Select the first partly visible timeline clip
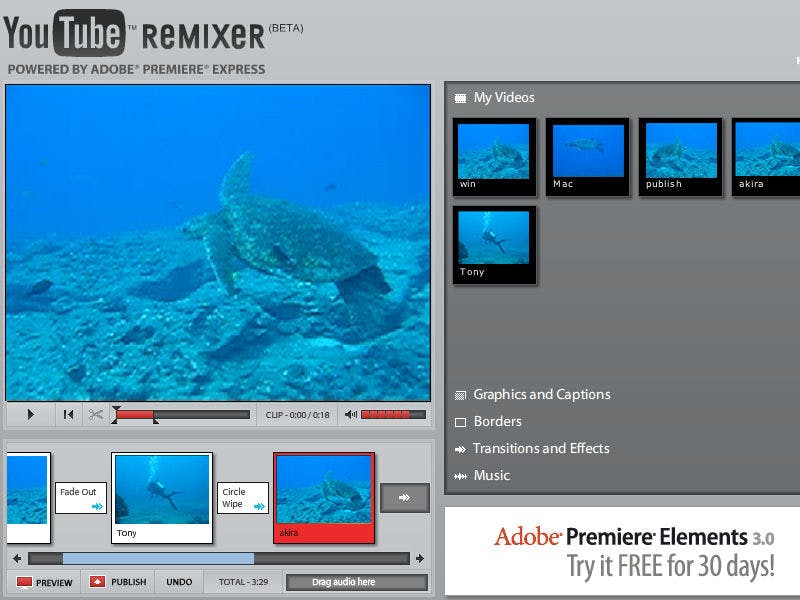Image resolution: width=800 pixels, height=600 pixels. (x=29, y=498)
